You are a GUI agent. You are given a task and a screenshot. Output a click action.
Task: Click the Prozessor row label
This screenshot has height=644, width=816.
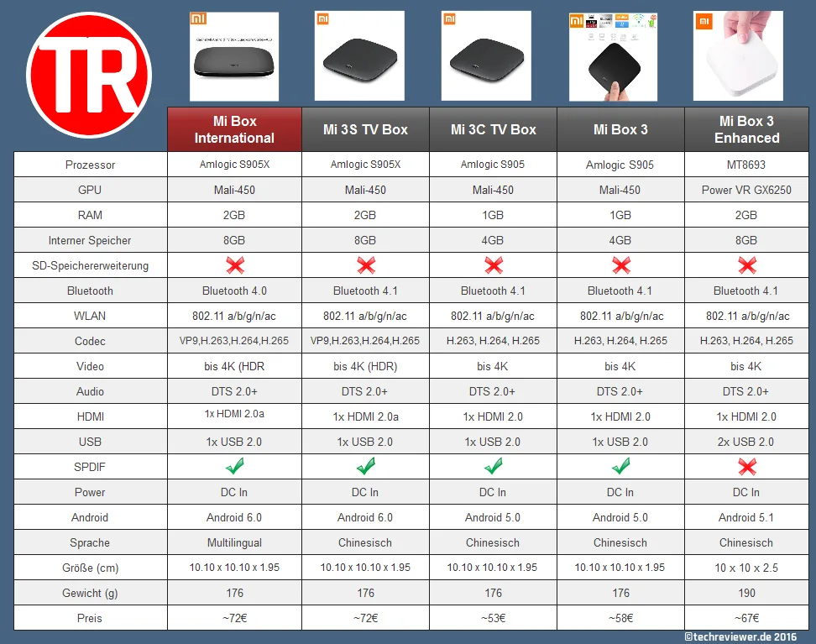click(90, 165)
